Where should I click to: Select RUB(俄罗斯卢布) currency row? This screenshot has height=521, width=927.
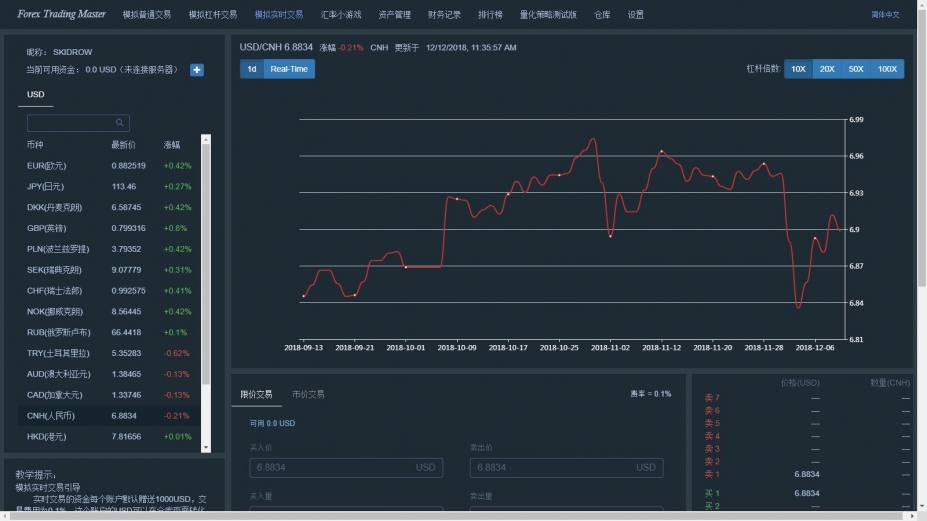tap(109, 332)
